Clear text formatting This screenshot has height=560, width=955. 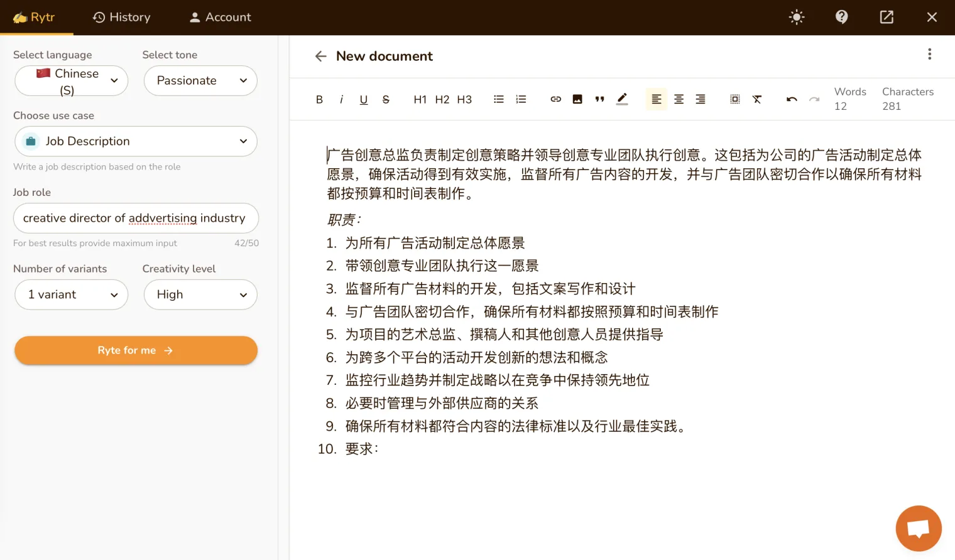(757, 99)
